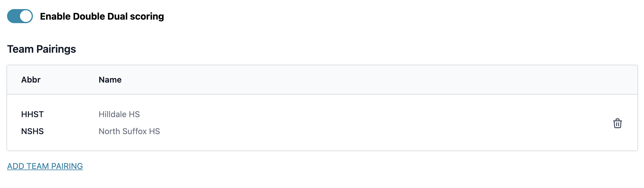Click the blue toggle switch knob
The height and width of the screenshot is (188, 644).
tap(26, 16)
